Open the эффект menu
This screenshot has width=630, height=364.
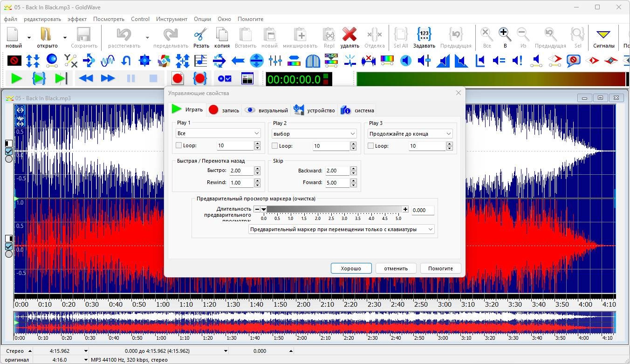[x=77, y=19]
